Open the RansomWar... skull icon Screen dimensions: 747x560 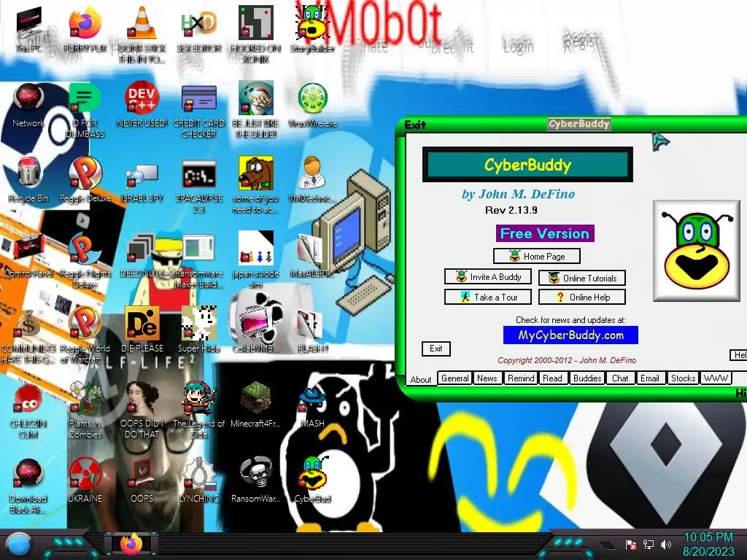pyautogui.click(x=256, y=480)
